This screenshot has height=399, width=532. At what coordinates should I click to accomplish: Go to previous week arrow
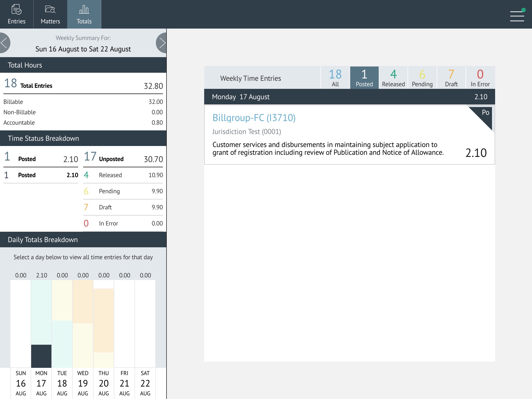[4, 43]
